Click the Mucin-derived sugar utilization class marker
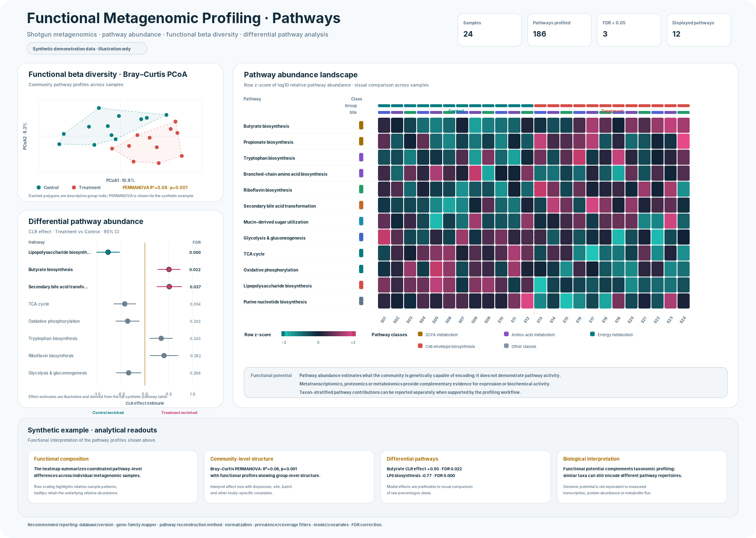Screen dimensions: 756x538 pos(361,221)
